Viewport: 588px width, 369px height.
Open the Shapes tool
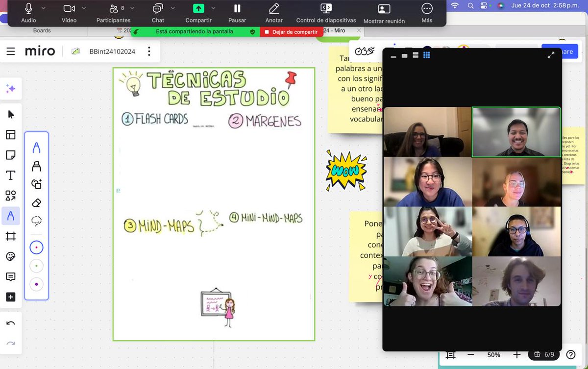click(x=11, y=196)
